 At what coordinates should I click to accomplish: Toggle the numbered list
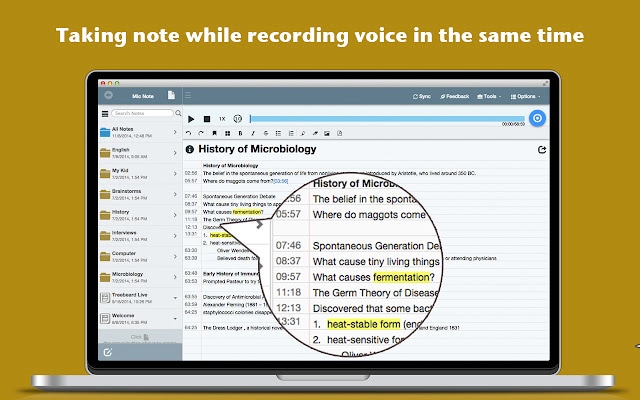291,133
